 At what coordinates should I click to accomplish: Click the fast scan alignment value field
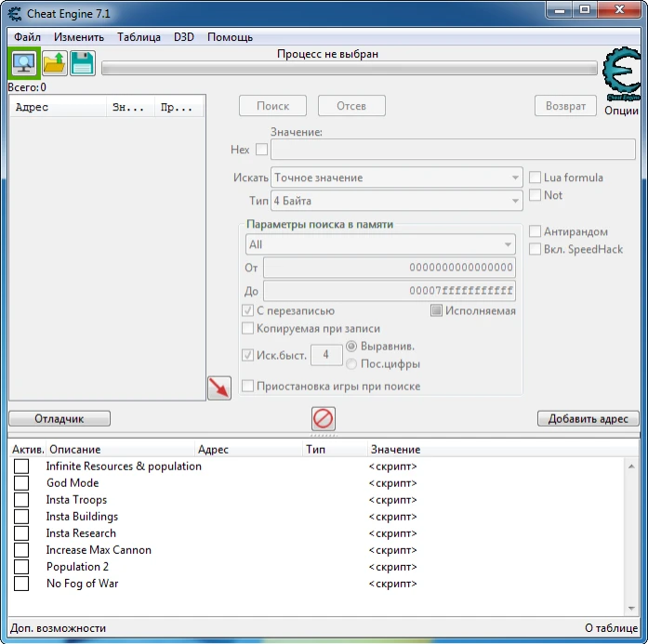[x=326, y=355]
